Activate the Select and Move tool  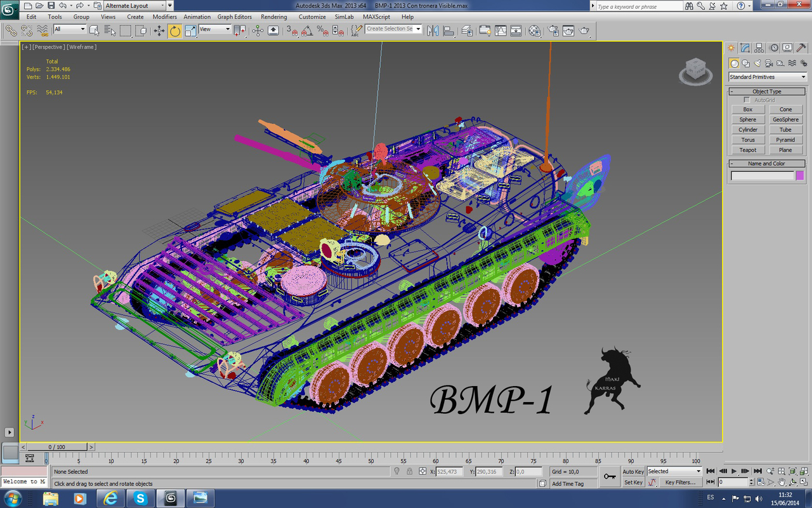click(x=159, y=30)
